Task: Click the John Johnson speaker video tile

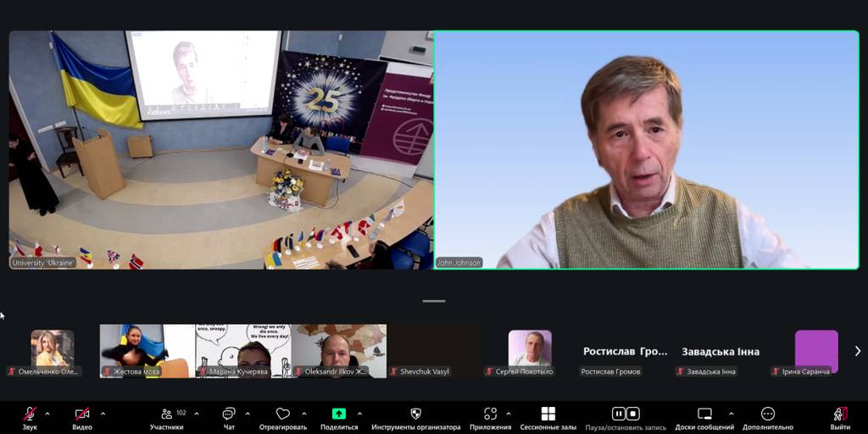Action: tap(646, 150)
